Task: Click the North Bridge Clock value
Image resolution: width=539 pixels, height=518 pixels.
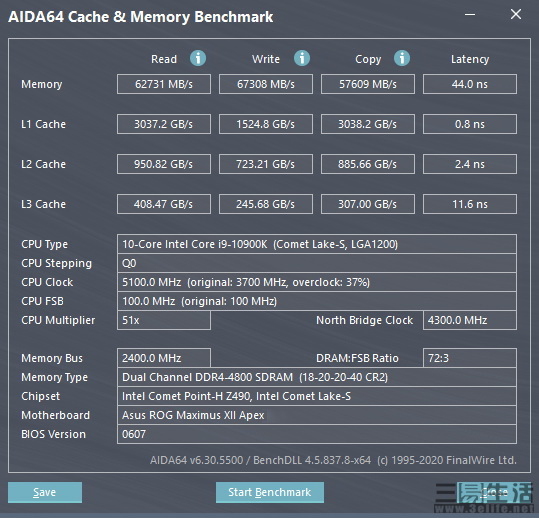Action: [x=470, y=320]
